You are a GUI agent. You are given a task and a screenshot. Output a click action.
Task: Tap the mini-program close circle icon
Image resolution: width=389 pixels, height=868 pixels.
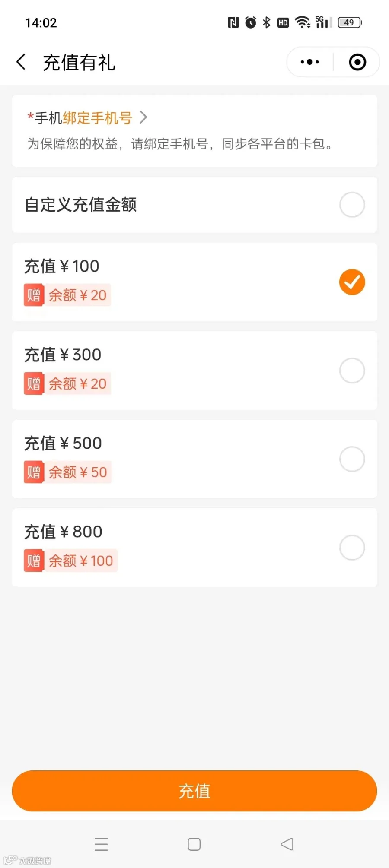[x=357, y=62]
